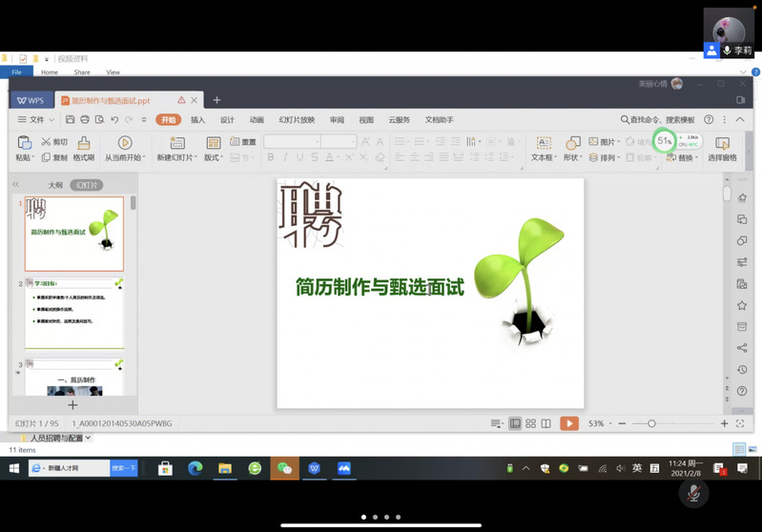Toggle Outline (大纲) view in the slide panel
The height and width of the screenshot is (532, 762).
pos(55,185)
